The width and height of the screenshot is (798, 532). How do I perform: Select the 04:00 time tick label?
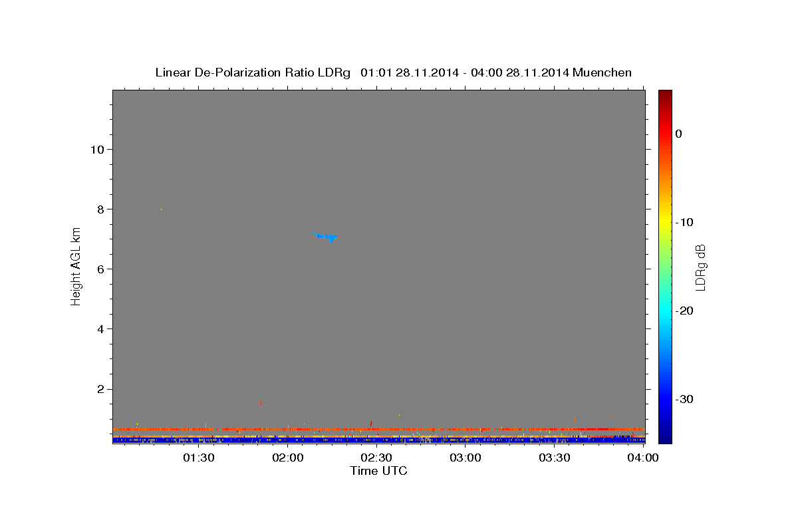pos(644,458)
